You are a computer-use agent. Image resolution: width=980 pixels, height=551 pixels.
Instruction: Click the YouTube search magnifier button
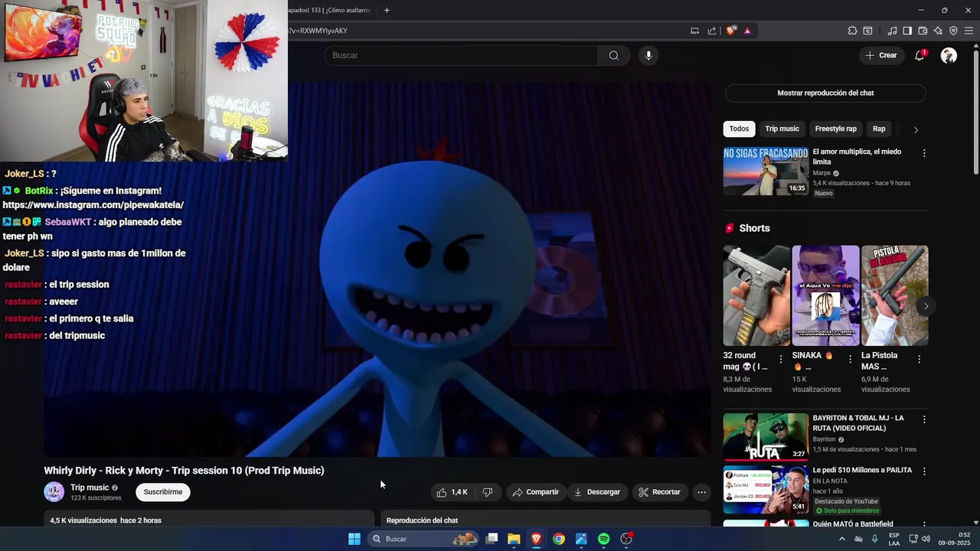pos(613,55)
